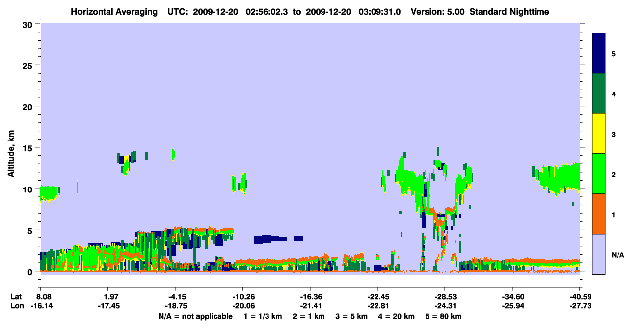Click 'Standard Nighttime' text in header
Image resolution: width=644 pixels, height=330 pixels.
[x=509, y=12]
